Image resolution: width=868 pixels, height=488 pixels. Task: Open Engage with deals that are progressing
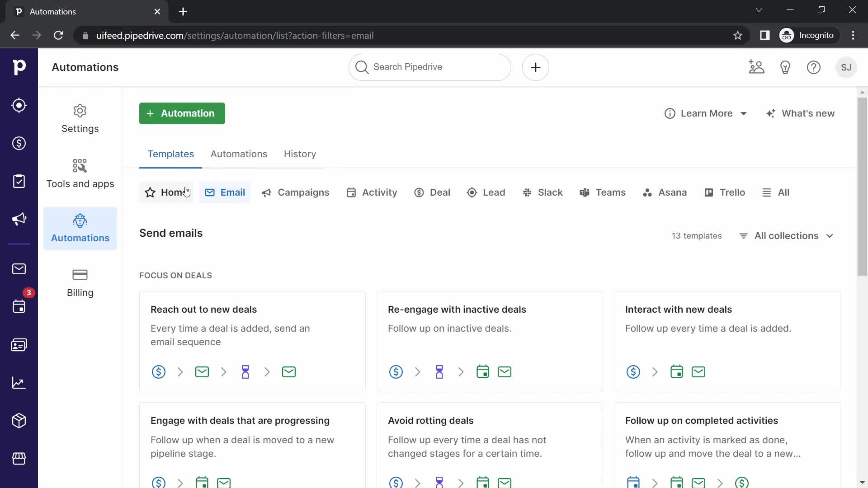click(x=252, y=445)
